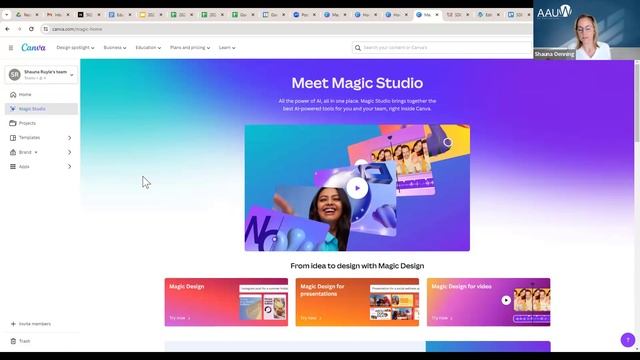The image size is (640, 360).
Task: Expand Templates chevron arrow
Action: tap(70, 138)
